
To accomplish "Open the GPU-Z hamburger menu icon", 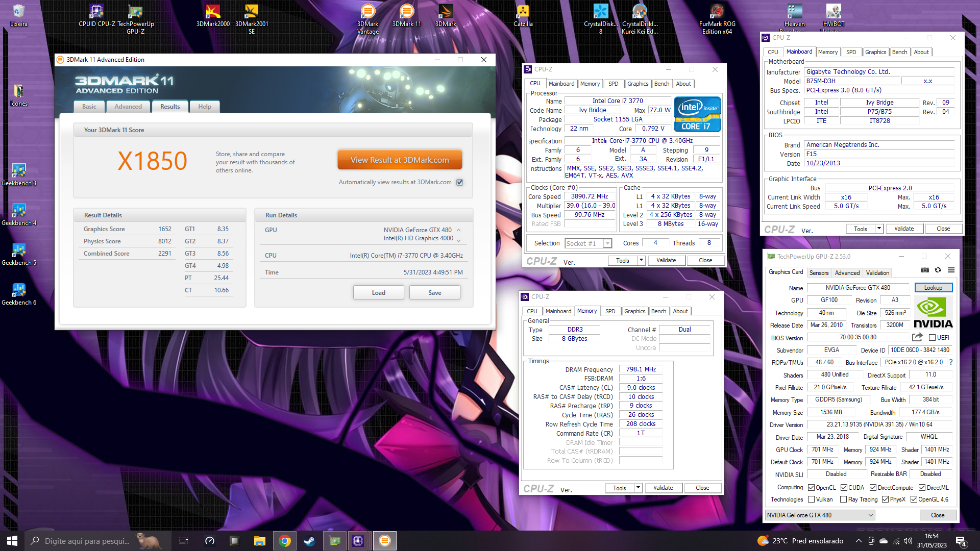I will (x=951, y=270).
